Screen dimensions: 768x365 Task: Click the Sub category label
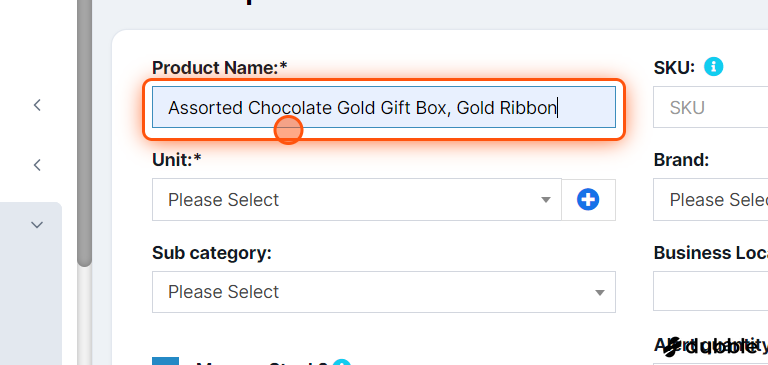point(212,253)
